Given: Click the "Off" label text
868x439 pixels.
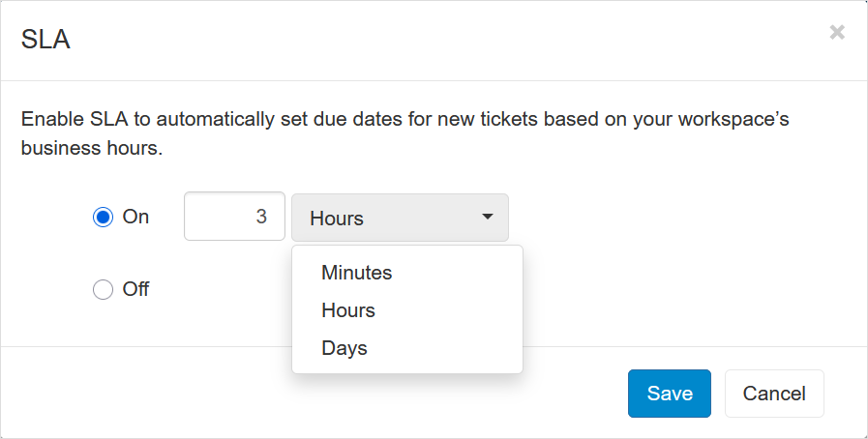Looking at the screenshot, I should (135, 289).
